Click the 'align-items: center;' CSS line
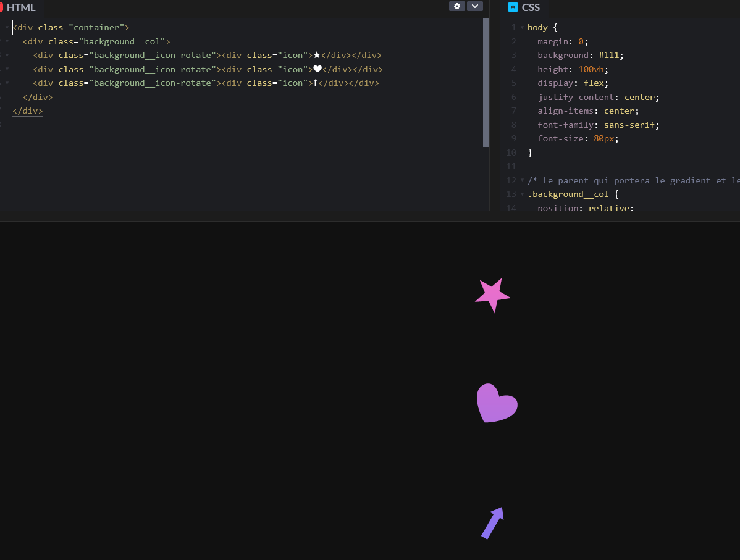 (x=588, y=111)
